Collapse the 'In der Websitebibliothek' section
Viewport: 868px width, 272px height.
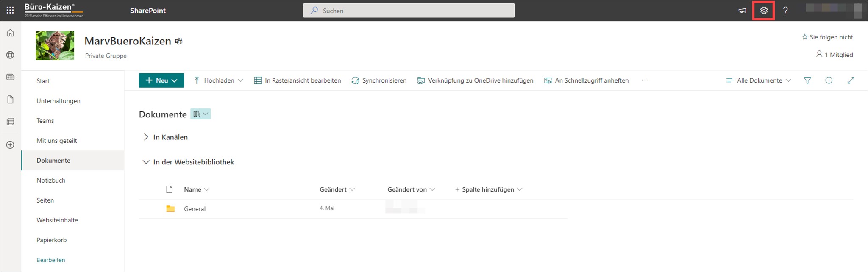(x=189, y=162)
